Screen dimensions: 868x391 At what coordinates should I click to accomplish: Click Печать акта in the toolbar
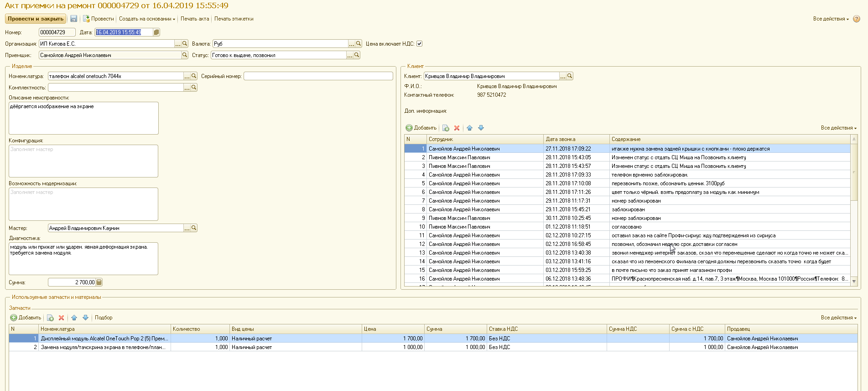point(195,19)
